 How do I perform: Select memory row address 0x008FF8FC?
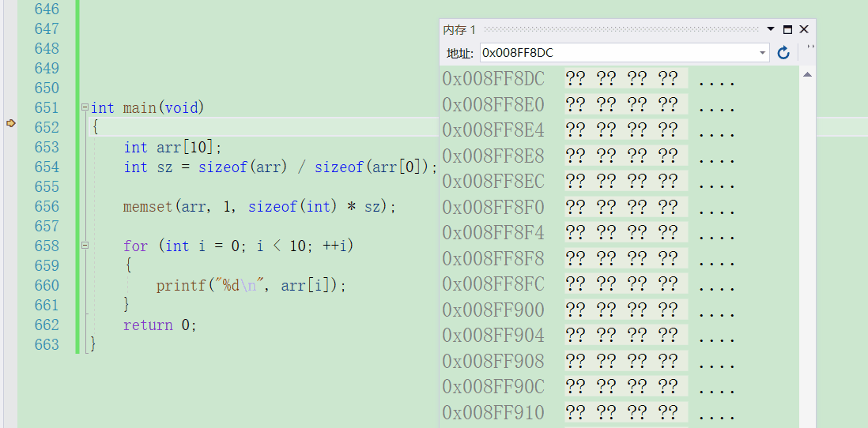coord(493,284)
